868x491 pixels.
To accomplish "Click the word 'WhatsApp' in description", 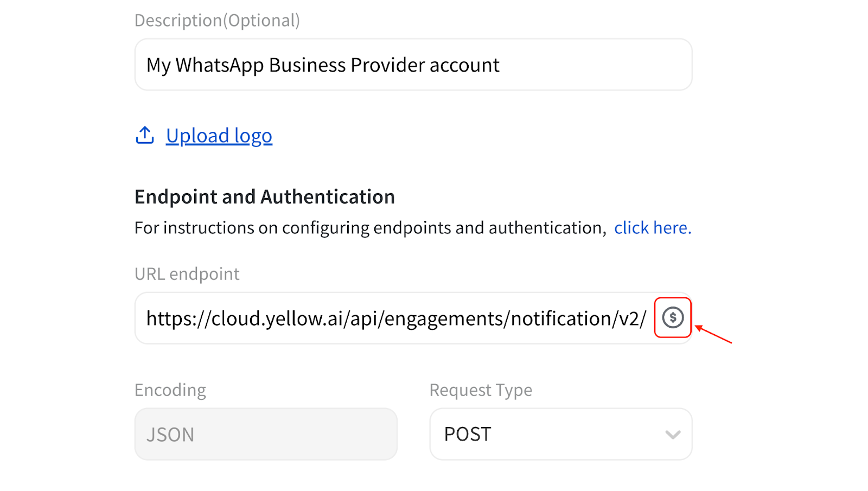I will [x=219, y=65].
